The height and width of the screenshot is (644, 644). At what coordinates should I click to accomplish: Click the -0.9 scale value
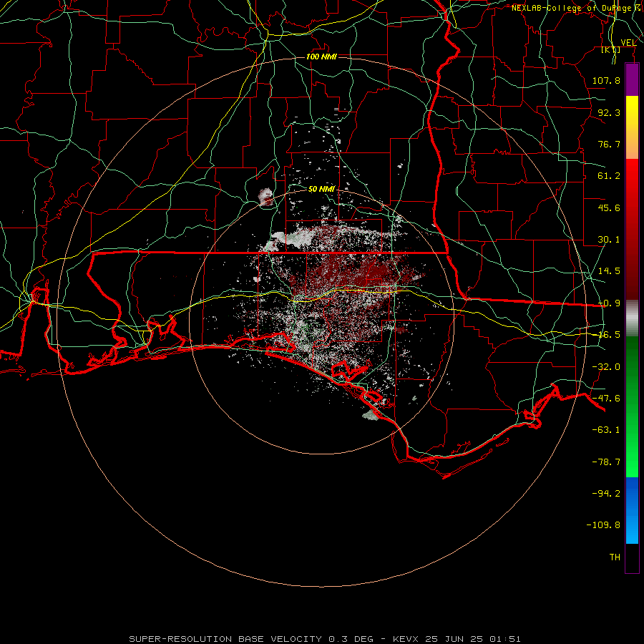pyautogui.click(x=609, y=303)
